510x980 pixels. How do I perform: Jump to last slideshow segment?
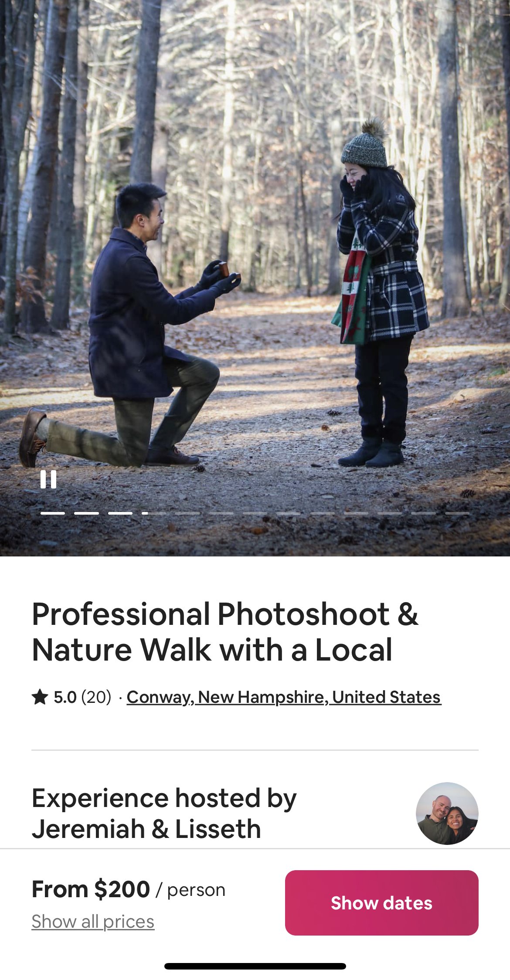point(457,513)
